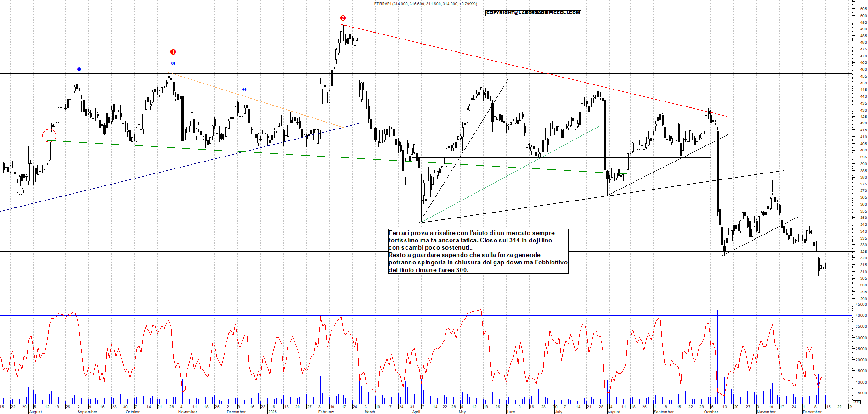The image size is (868, 414).
Task: Click the February label on the time axis
Action: 326,412
